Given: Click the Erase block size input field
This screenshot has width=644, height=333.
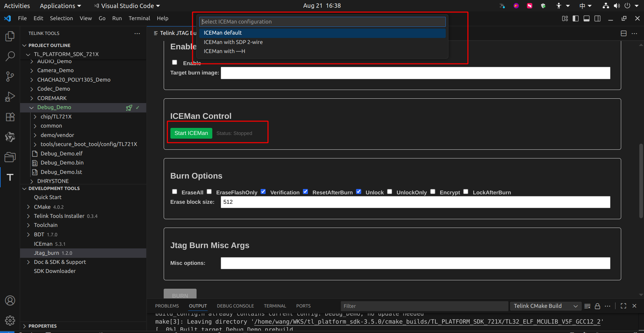Looking at the screenshot, I should tap(415, 202).
